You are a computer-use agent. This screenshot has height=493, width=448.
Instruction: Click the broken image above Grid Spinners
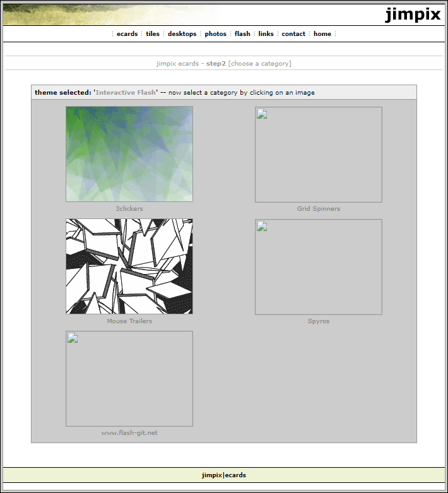pos(319,154)
